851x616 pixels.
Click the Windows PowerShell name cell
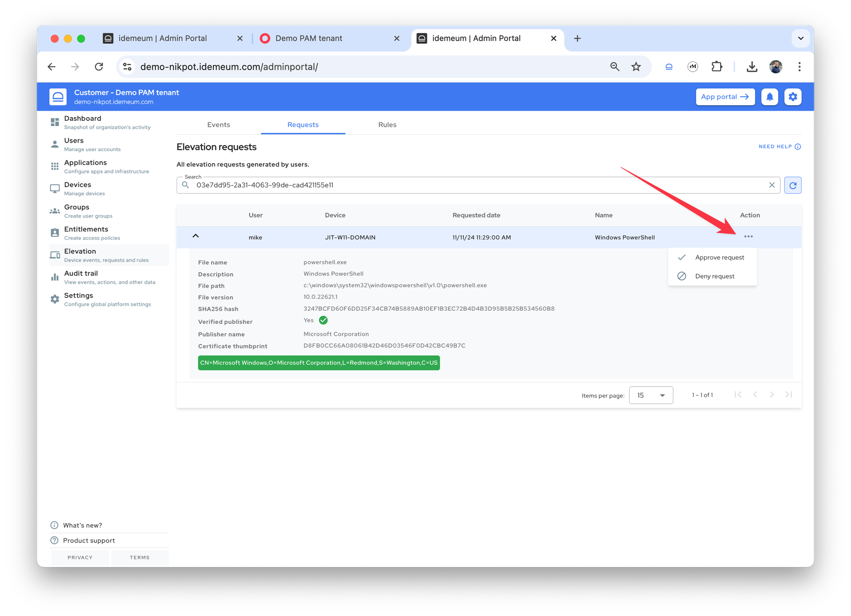coord(625,237)
